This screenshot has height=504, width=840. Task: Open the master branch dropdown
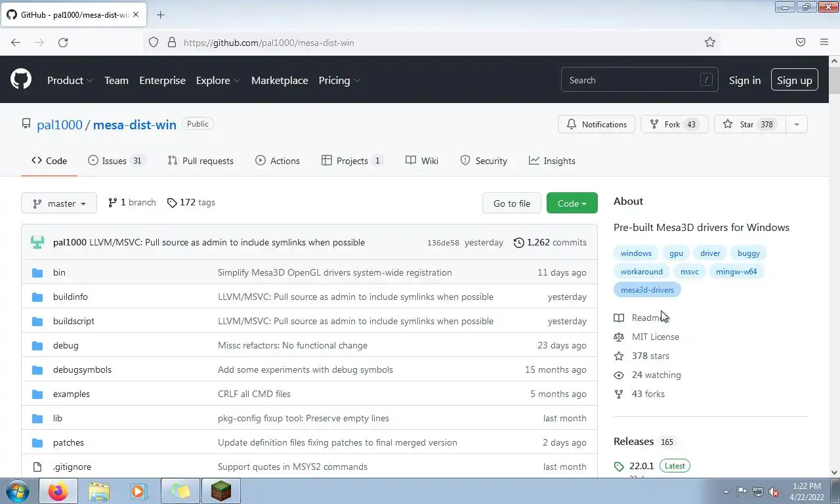pyautogui.click(x=59, y=203)
